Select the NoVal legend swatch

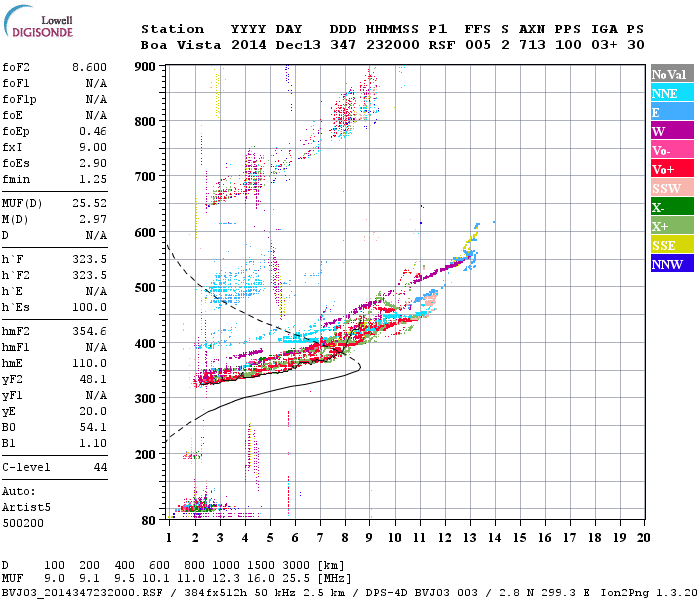tap(672, 74)
